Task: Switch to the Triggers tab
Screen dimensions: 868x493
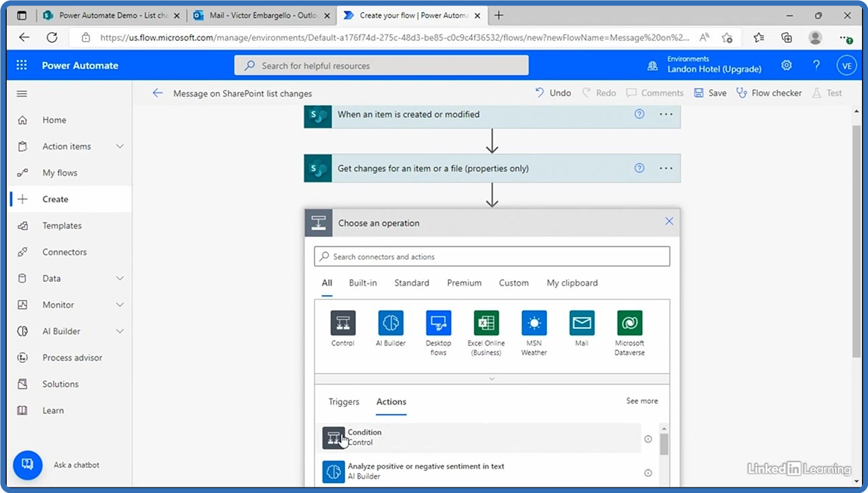Action: [x=344, y=402]
